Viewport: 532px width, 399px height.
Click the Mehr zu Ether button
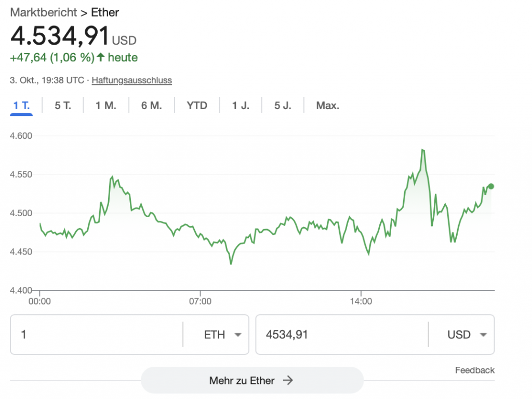tap(252, 380)
